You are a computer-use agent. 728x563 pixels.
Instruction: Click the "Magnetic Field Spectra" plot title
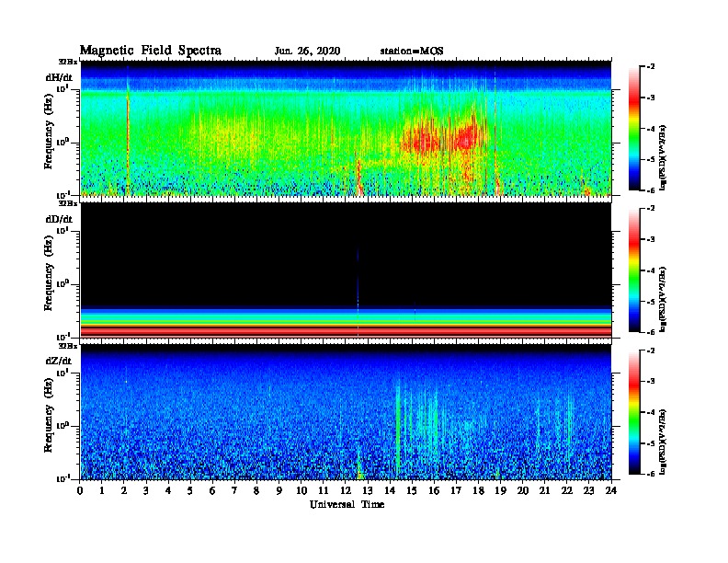click(x=151, y=52)
